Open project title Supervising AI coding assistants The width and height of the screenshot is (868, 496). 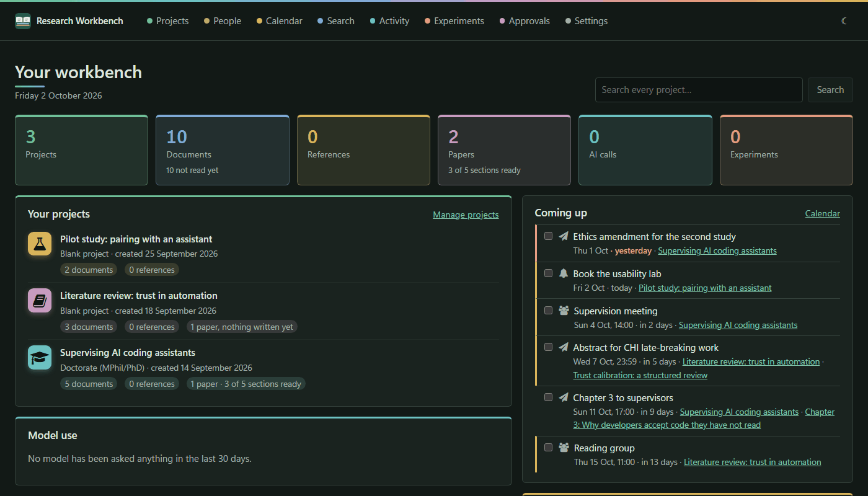(x=128, y=353)
